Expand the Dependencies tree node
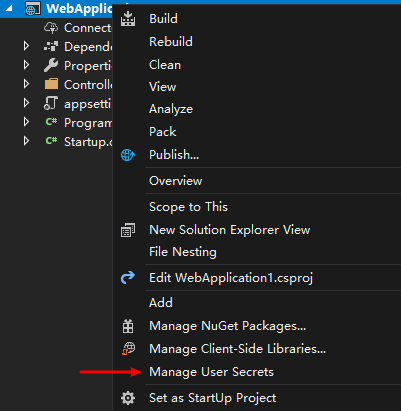The image size is (401, 411). coord(26,46)
